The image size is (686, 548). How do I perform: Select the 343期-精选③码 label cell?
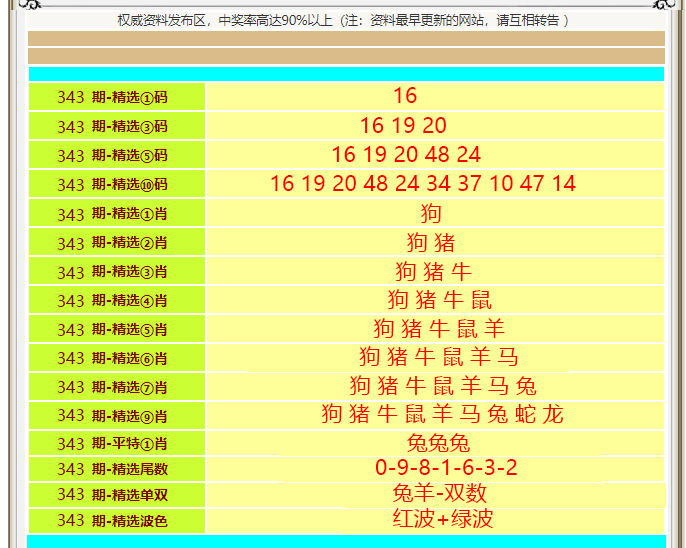pos(117,126)
